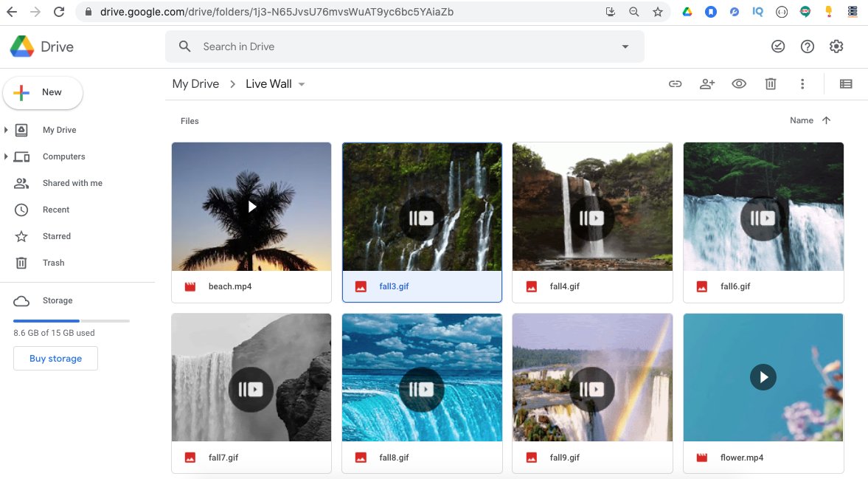Select the fall7.gif grayscale thumbnail
The width and height of the screenshot is (868, 479).
(251, 378)
